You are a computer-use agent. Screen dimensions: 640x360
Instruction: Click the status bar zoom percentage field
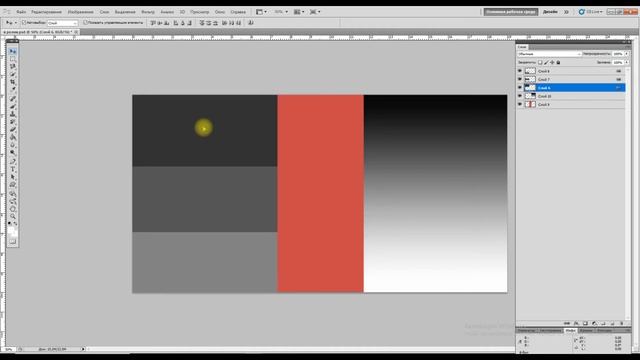click(9, 349)
